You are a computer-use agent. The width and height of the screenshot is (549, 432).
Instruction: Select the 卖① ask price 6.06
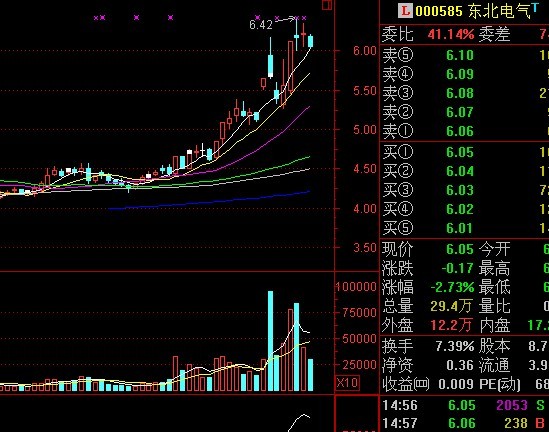460,131
